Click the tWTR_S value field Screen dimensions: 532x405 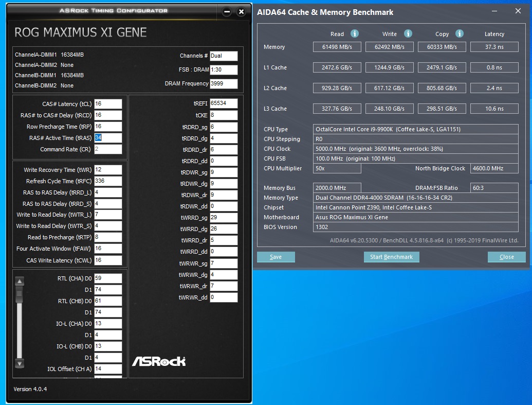coord(108,225)
